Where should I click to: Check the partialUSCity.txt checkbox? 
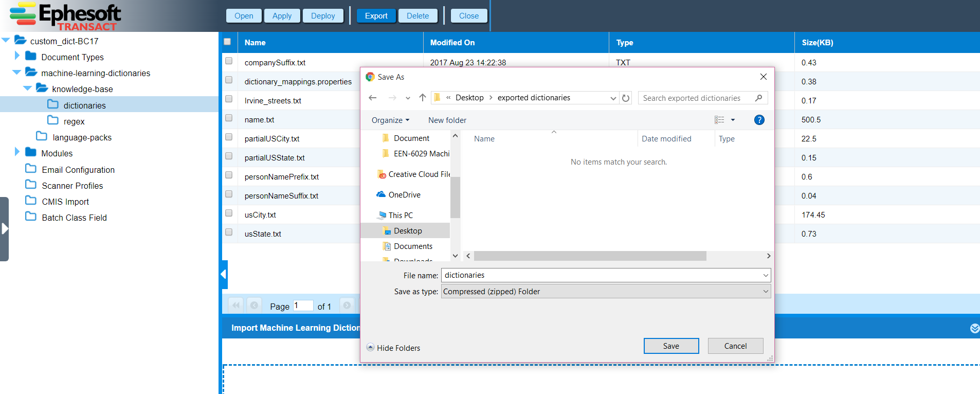[x=229, y=137]
